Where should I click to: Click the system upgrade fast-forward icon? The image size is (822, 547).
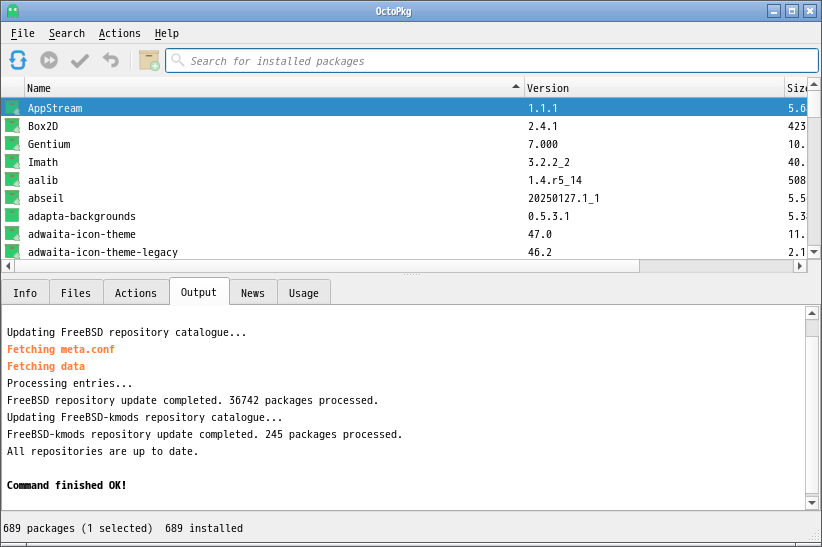[x=49, y=60]
